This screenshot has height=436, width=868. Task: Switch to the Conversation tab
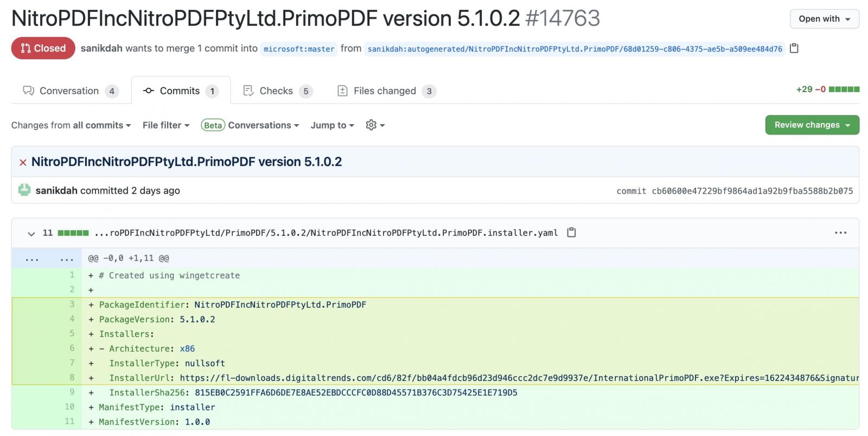coord(71,91)
